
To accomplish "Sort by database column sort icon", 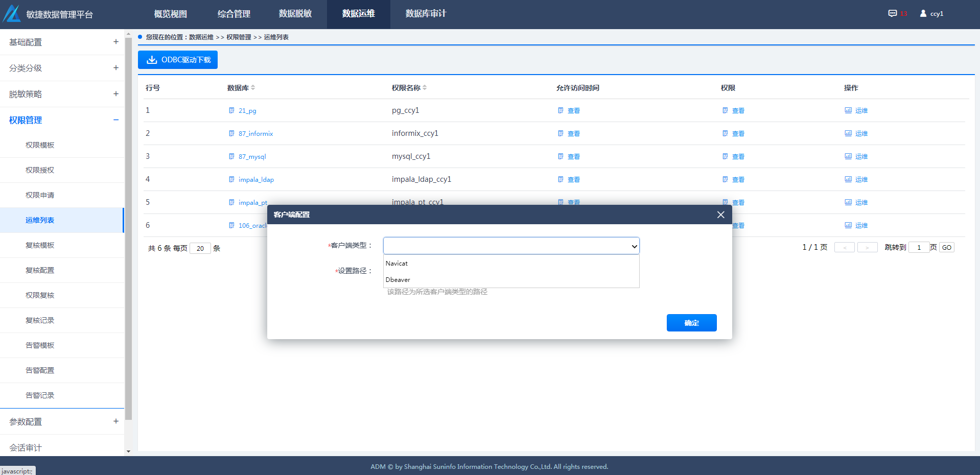I will click(253, 88).
